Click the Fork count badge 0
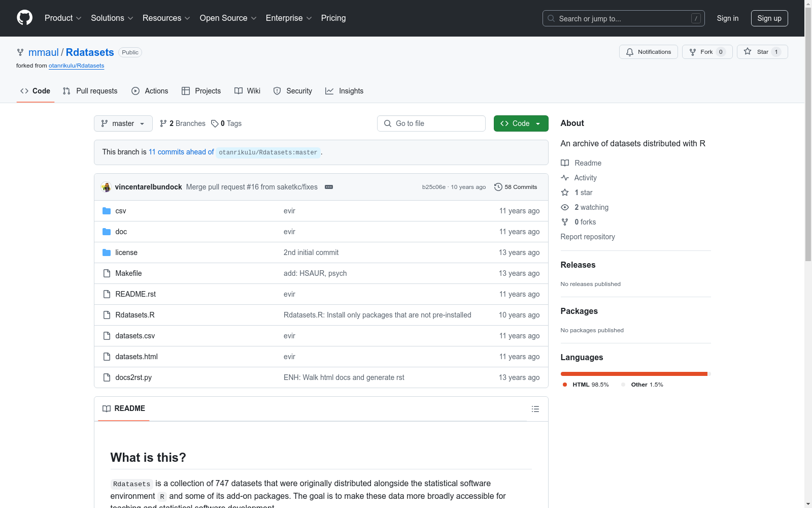This screenshot has width=812, height=508. pyautogui.click(x=721, y=52)
